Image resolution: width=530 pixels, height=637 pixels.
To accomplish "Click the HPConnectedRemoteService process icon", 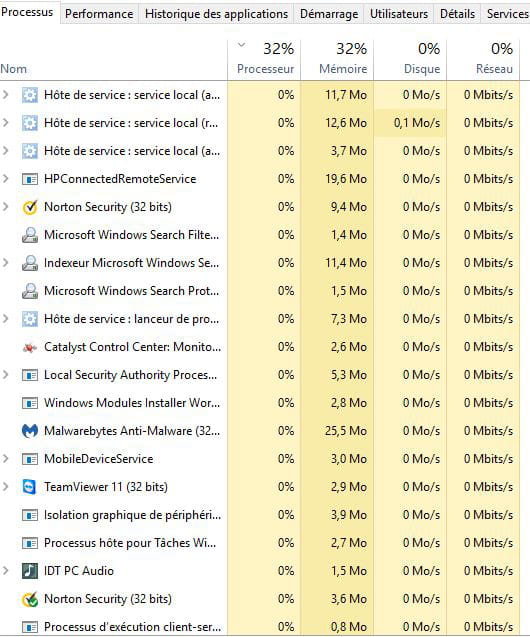I will pos(30,179).
